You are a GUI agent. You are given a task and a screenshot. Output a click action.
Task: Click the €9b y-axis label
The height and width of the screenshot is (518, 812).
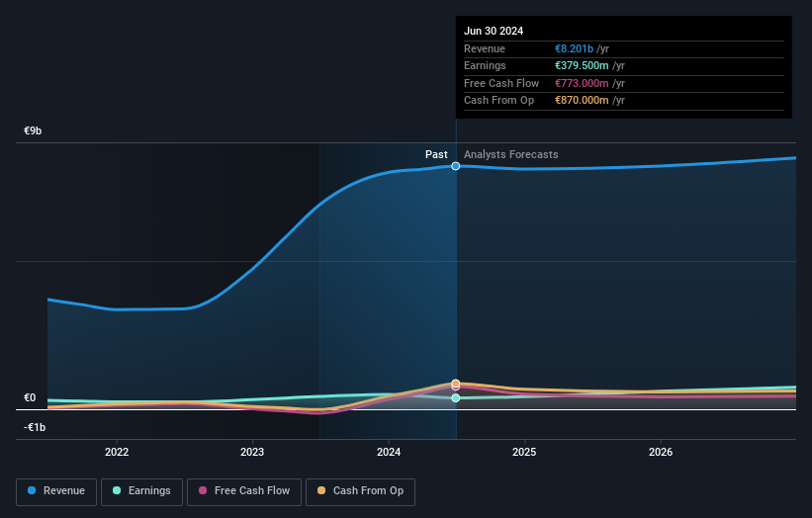[33, 130]
